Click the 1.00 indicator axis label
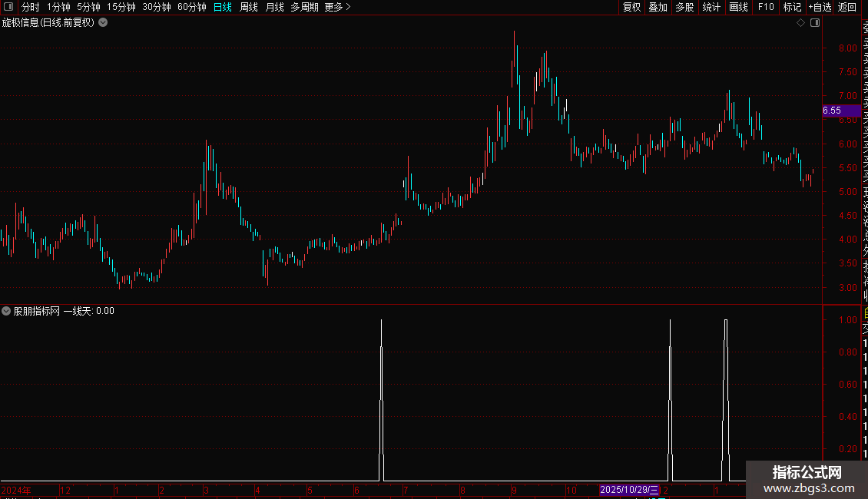Viewport: 868px width, 499px height. tap(847, 320)
